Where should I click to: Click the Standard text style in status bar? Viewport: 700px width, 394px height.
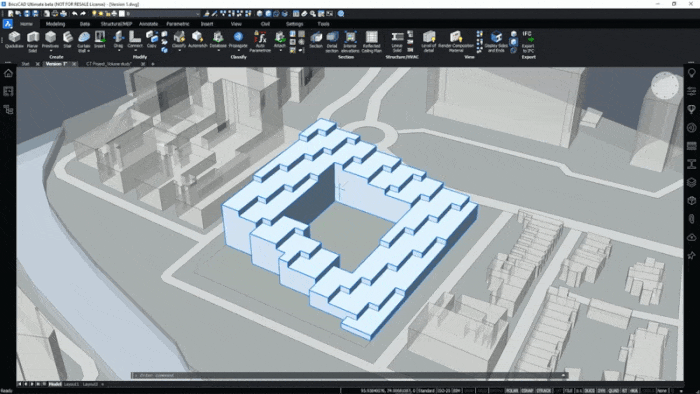(x=426, y=391)
